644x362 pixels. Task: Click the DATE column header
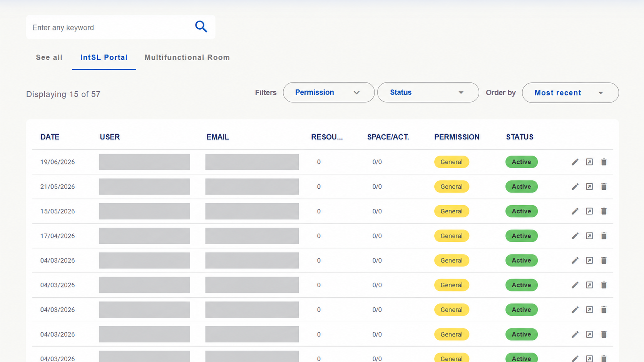(50, 137)
